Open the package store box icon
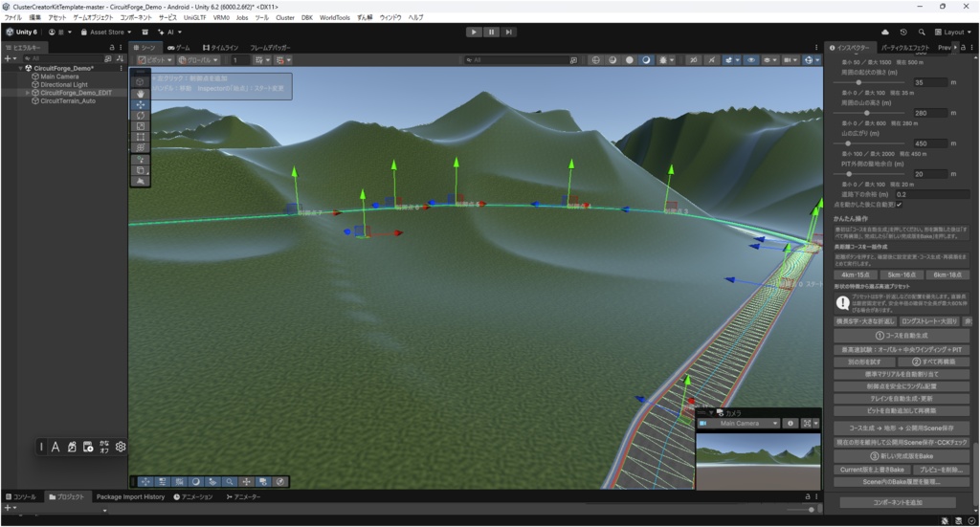 (145, 32)
